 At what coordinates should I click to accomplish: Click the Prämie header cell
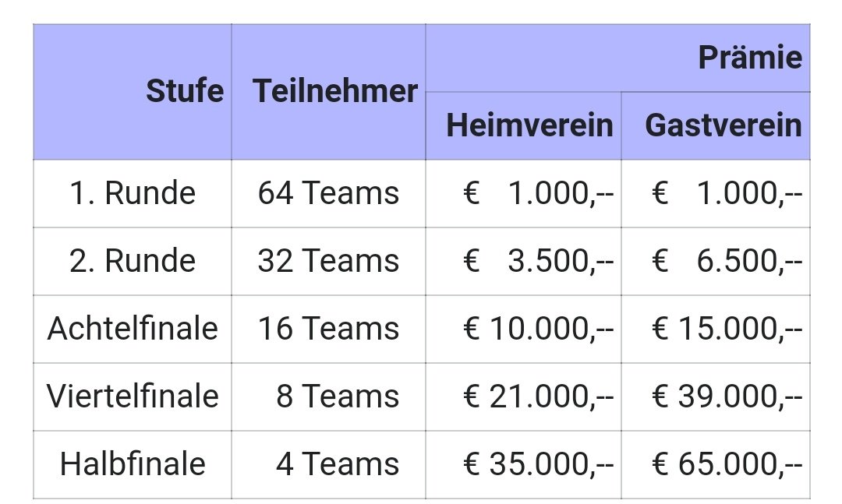[617, 58]
